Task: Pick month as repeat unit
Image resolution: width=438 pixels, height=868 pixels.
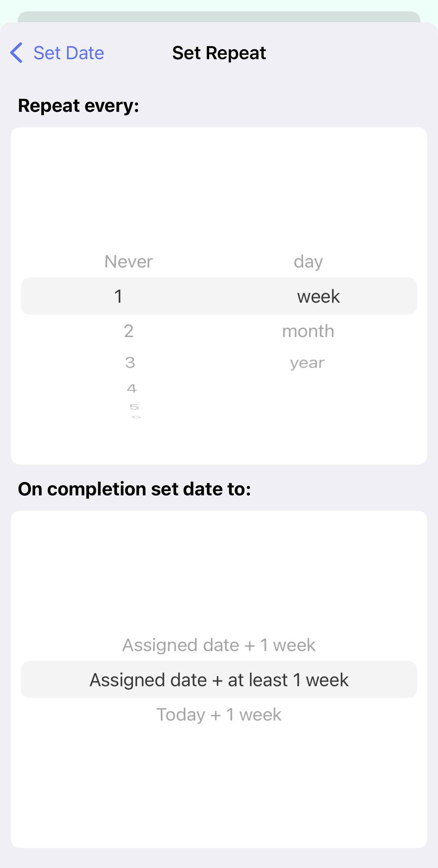Action: 308,331
